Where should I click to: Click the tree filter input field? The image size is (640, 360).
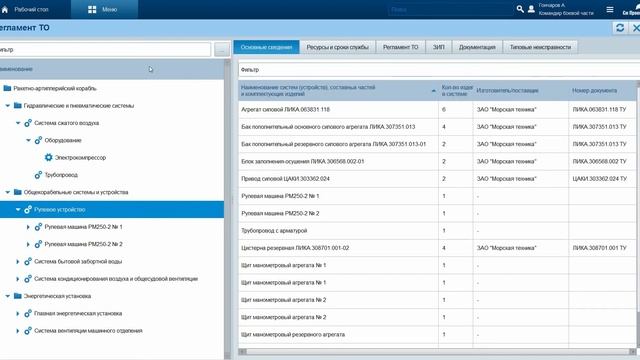(x=104, y=49)
